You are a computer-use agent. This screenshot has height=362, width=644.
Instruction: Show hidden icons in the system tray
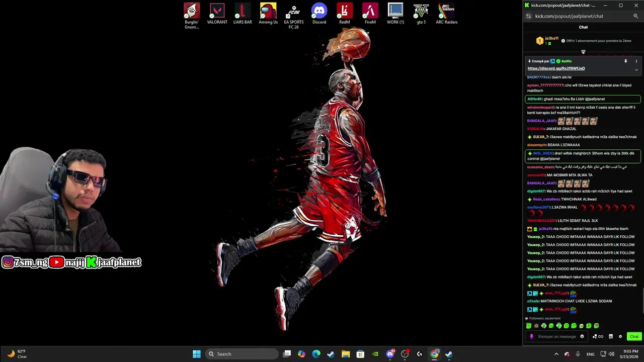click(556, 354)
